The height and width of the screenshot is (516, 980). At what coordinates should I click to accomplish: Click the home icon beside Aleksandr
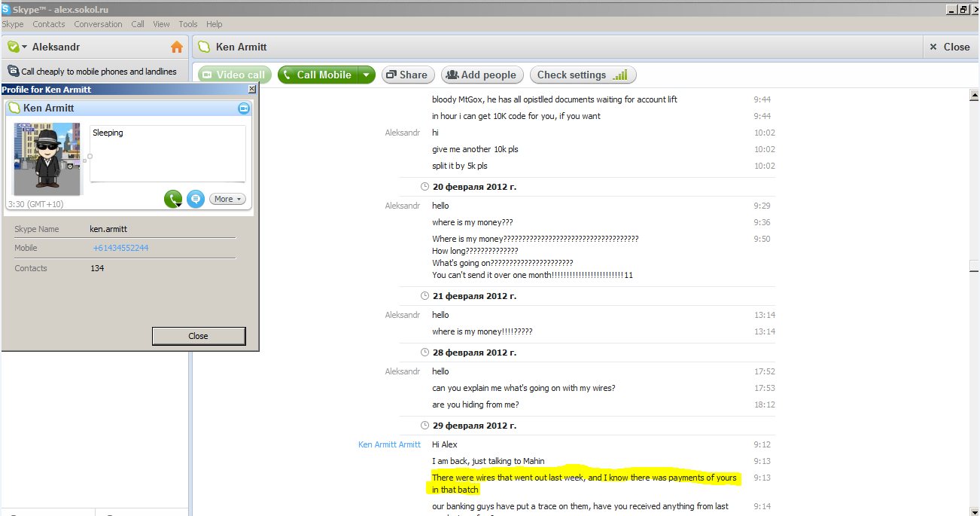point(177,47)
